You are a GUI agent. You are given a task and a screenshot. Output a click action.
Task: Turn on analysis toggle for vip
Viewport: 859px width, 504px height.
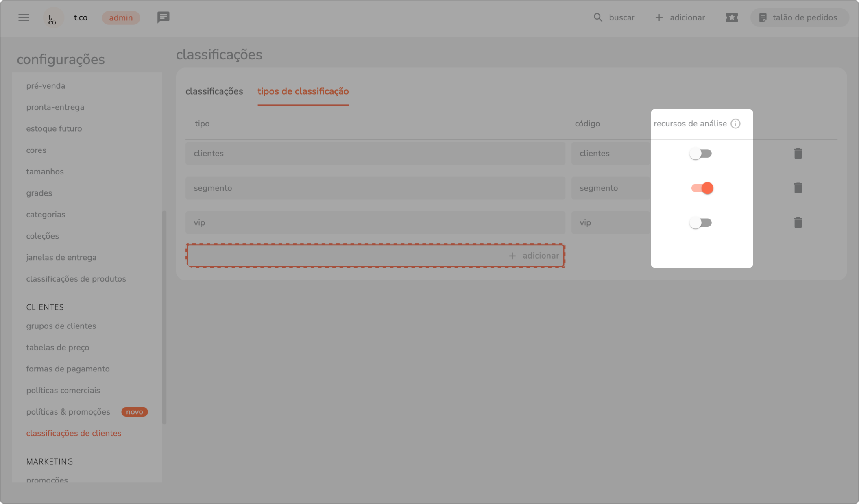pyautogui.click(x=700, y=223)
